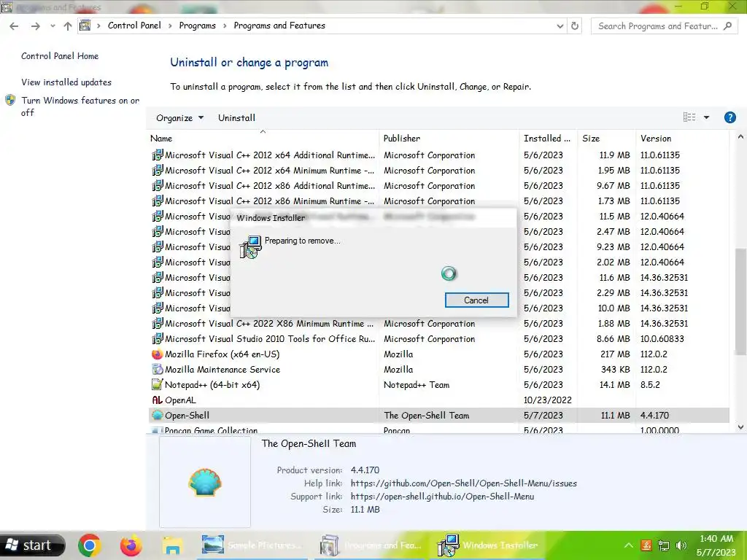Viewport: 747px width, 560px height.
Task: Open Turn Windows features on or off
Action: [80, 106]
